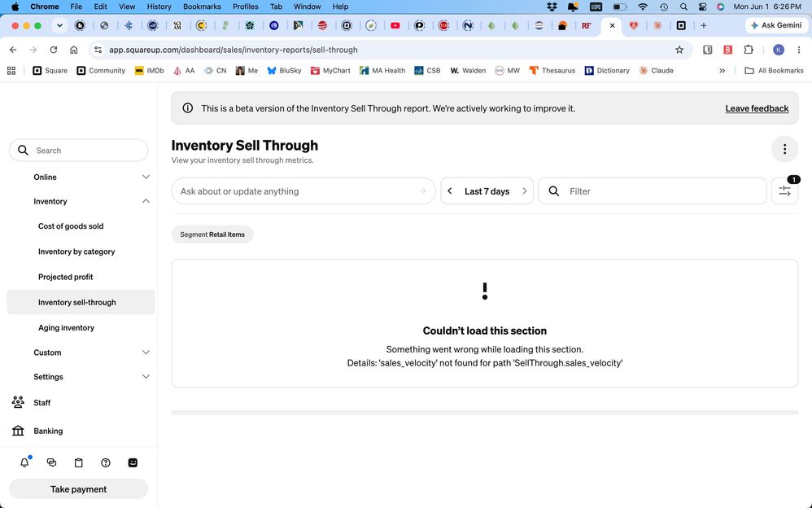The width and height of the screenshot is (812, 508).
Task: Open the notifications bell icon
Action: 24,462
